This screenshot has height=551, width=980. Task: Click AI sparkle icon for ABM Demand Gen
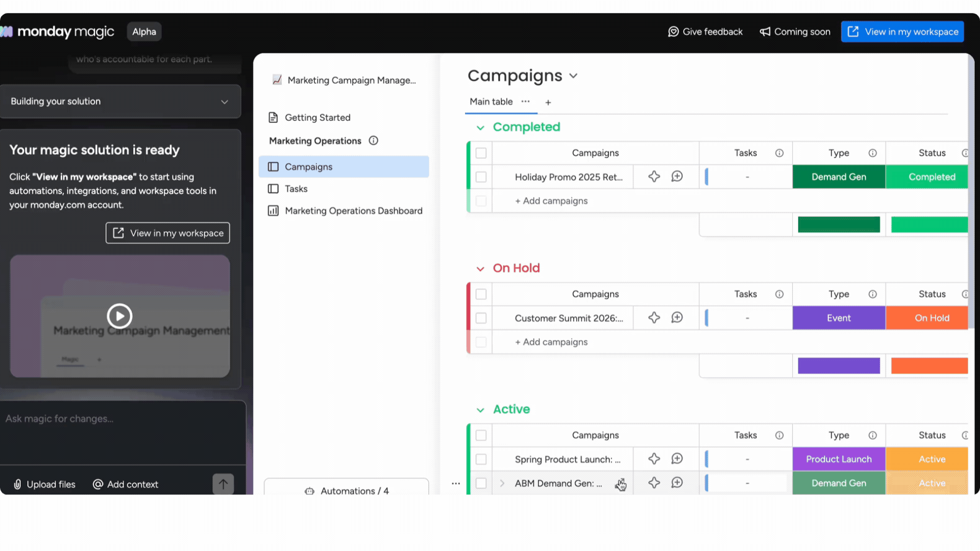(x=654, y=483)
